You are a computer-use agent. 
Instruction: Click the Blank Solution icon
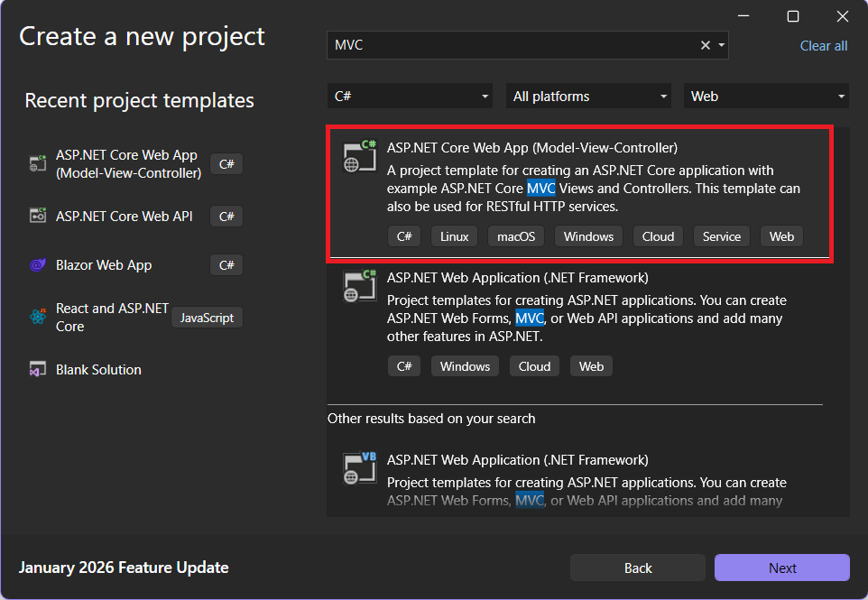38,370
